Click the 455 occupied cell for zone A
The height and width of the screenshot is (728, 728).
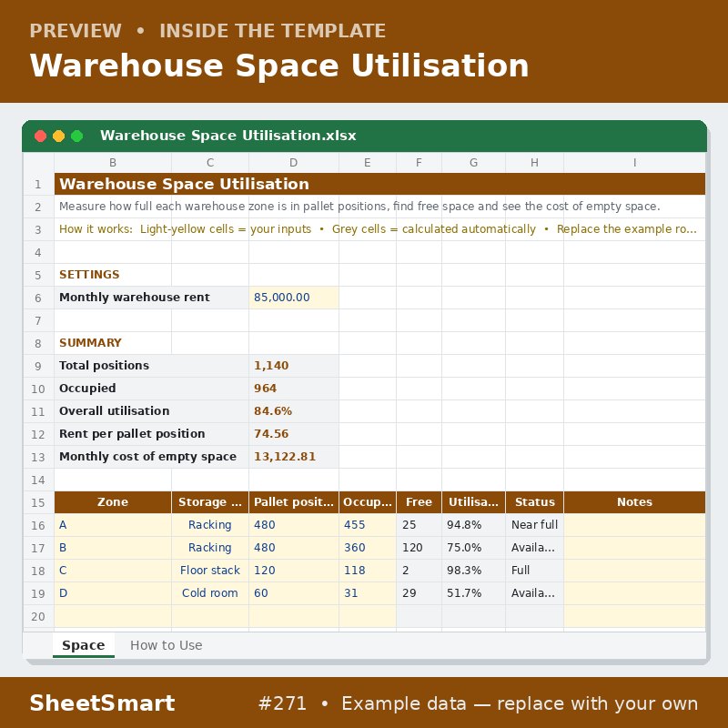coord(368,525)
